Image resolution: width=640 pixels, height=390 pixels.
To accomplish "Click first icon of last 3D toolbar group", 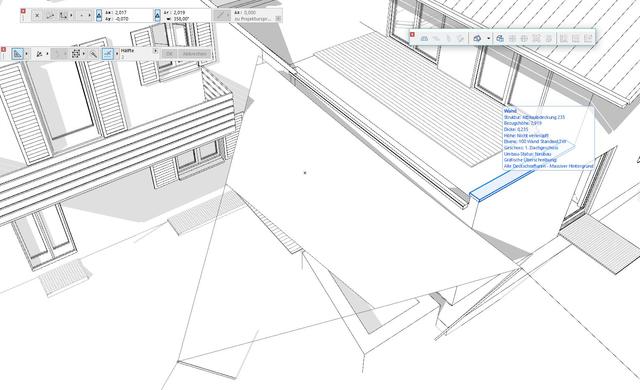I will 564,39.
